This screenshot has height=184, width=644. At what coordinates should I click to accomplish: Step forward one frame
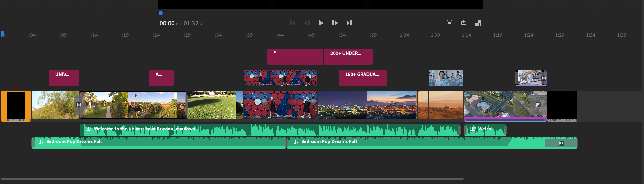[x=335, y=23]
